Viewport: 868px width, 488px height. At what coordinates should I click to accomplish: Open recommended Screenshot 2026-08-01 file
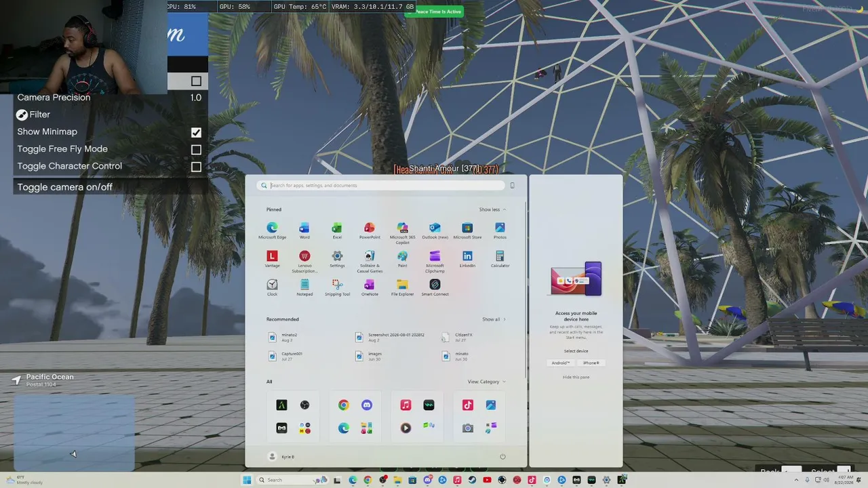391,337
